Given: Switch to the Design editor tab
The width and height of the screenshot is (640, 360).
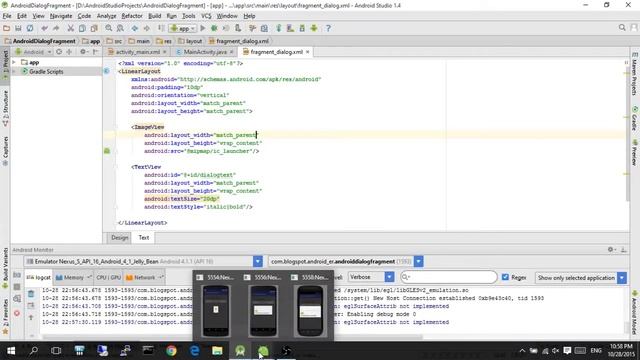Looking at the screenshot, I should pos(120,238).
